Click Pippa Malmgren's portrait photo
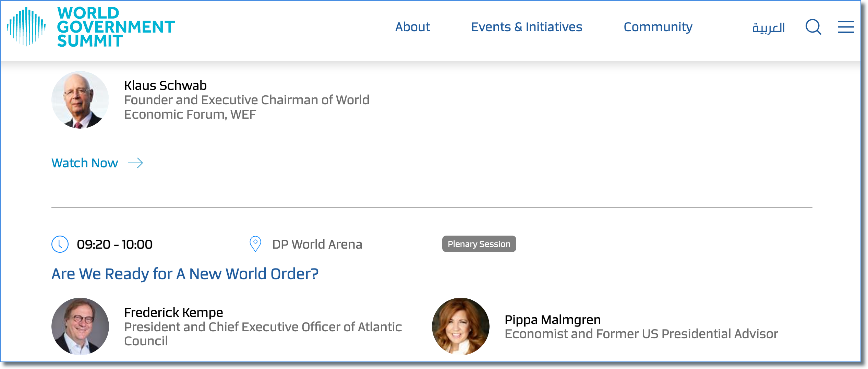868x369 pixels. click(x=461, y=326)
